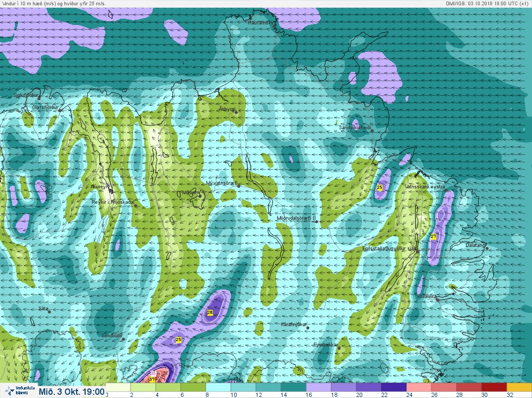Pick the 30–32 m/s dark red legend swatch

tap(495, 387)
